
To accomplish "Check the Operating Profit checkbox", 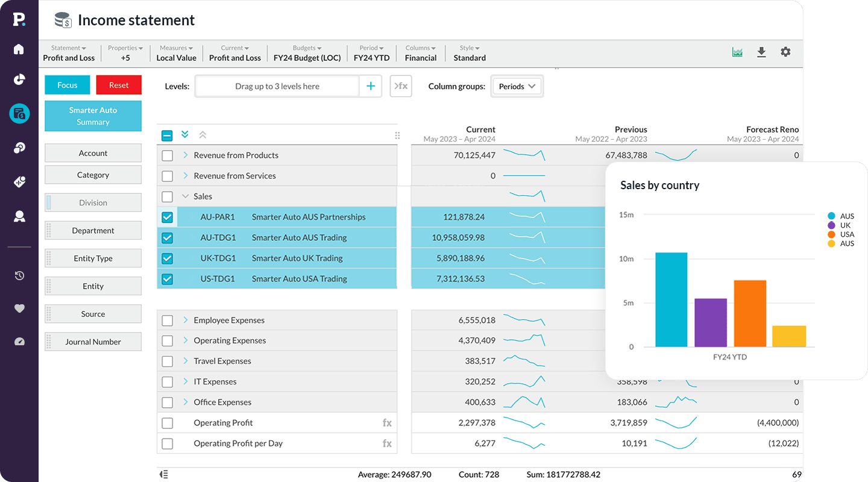I will click(x=168, y=423).
